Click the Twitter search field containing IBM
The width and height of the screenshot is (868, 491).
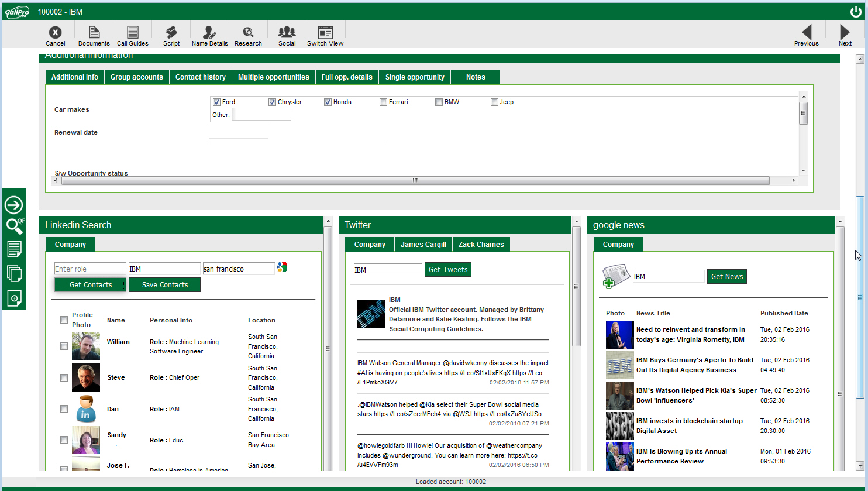pos(388,270)
